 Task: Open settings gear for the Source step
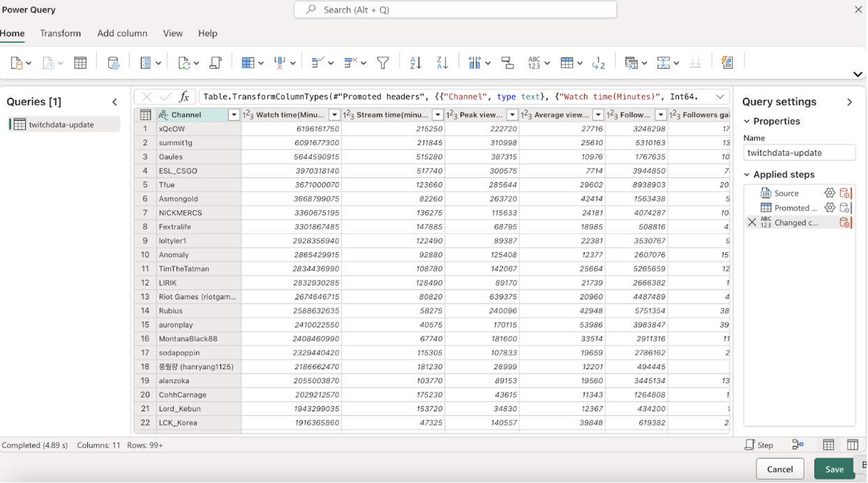pyautogui.click(x=830, y=193)
